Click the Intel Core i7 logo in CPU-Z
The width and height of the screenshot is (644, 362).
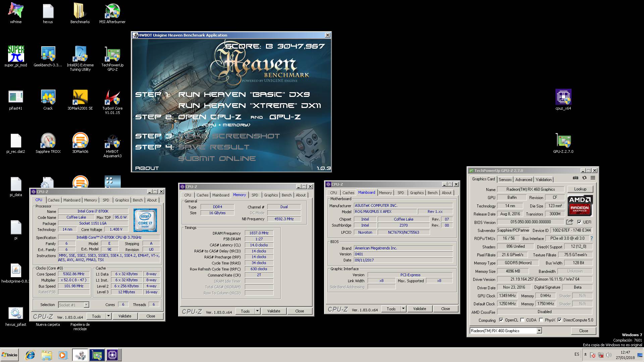[x=145, y=220]
